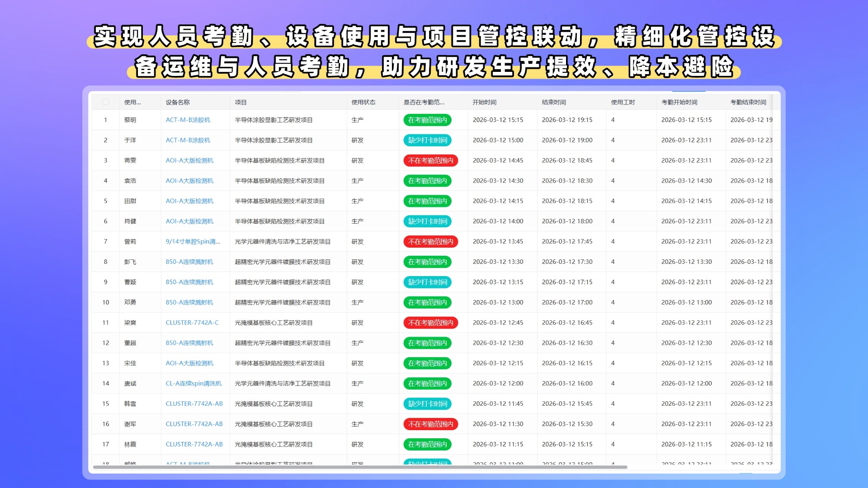
Task: Open 850-A连续溅射机 link in 董超's row
Action: [x=189, y=343]
